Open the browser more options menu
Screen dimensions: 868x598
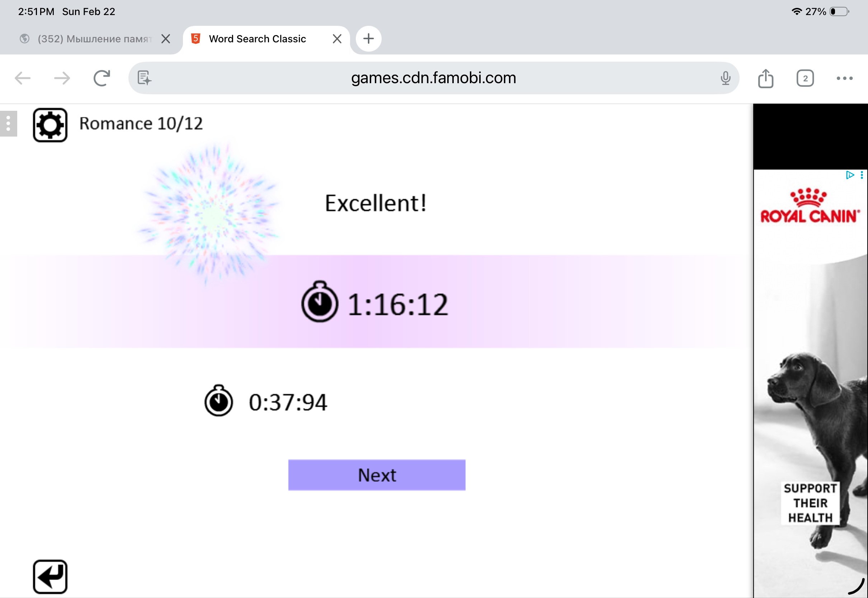[x=844, y=78]
